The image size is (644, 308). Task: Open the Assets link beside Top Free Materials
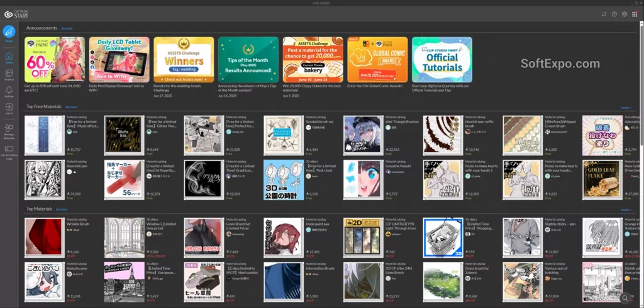(626, 107)
